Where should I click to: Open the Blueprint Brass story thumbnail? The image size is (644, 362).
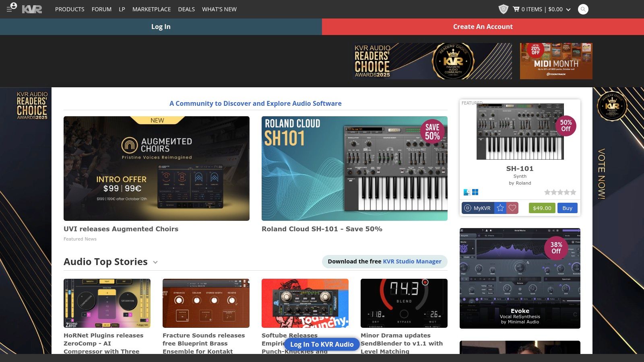(x=206, y=303)
